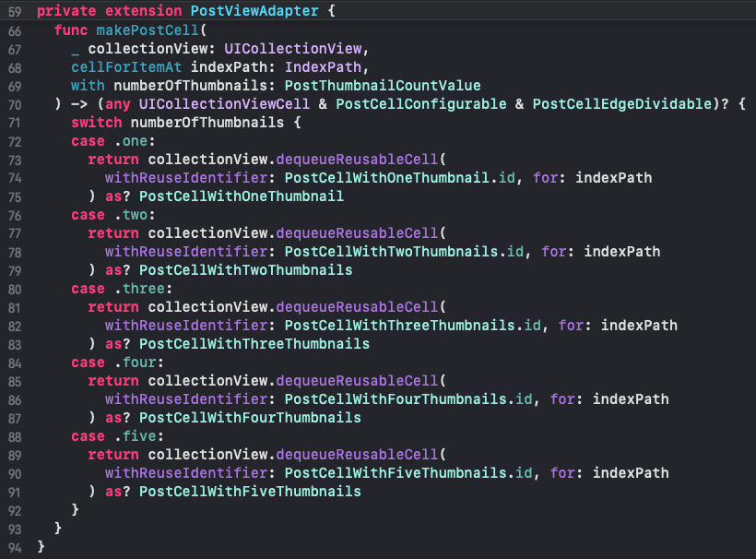This screenshot has height=559, width=756.
Task: Click PostThumbnailCountValue type name
Action: (x=383, y=86)
